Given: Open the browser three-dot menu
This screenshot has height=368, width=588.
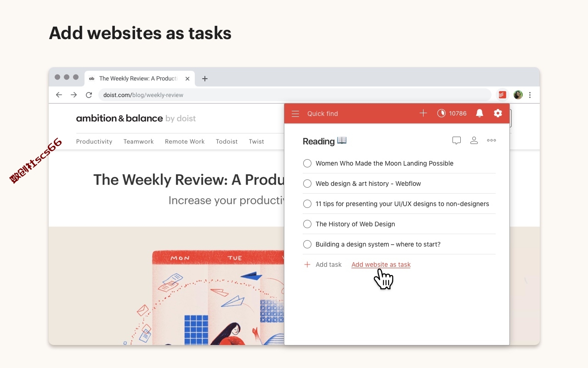Looking at the screenshot, I should [530, 95].
